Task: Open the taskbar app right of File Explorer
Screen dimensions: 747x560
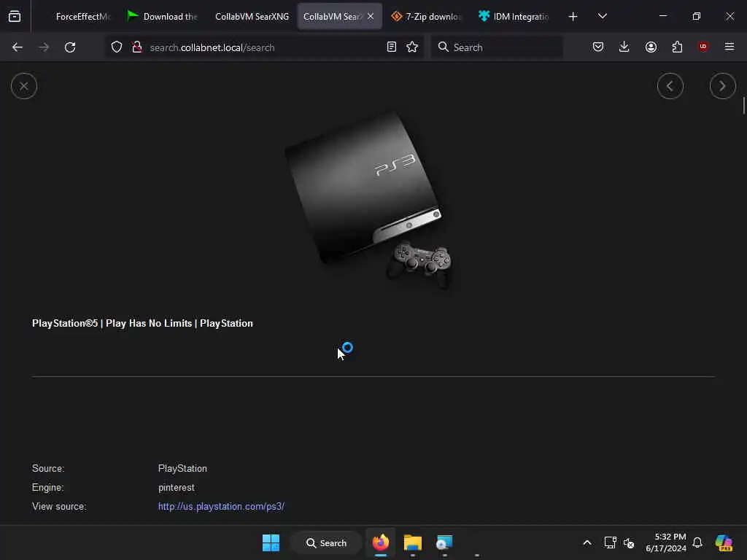Action: pyautogui.click(x=444, y=542)
